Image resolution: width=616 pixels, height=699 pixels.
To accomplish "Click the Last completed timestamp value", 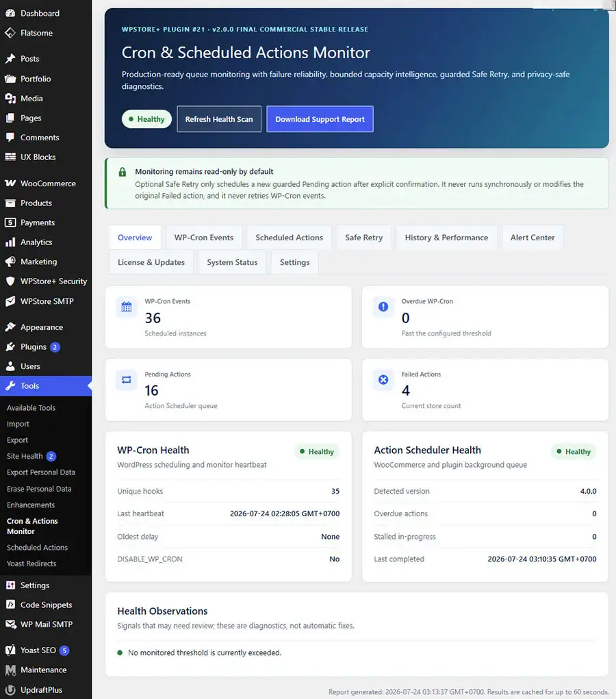I will click(x=541, y=559).
